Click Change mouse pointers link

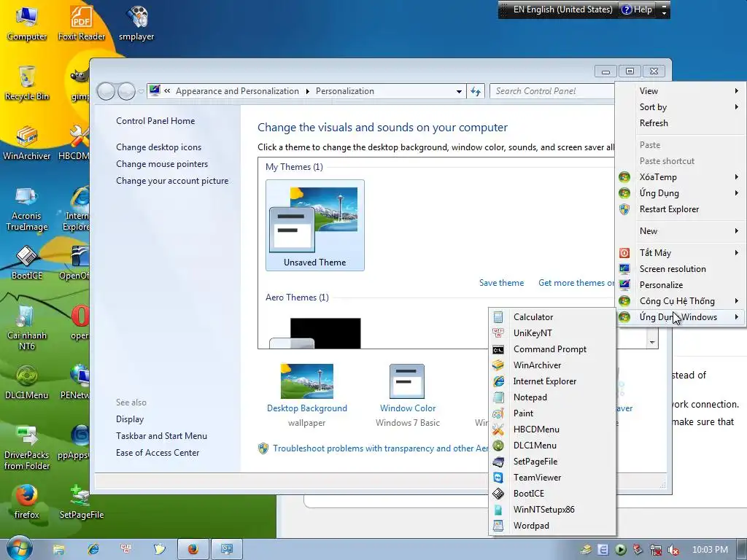coord(162,164)
